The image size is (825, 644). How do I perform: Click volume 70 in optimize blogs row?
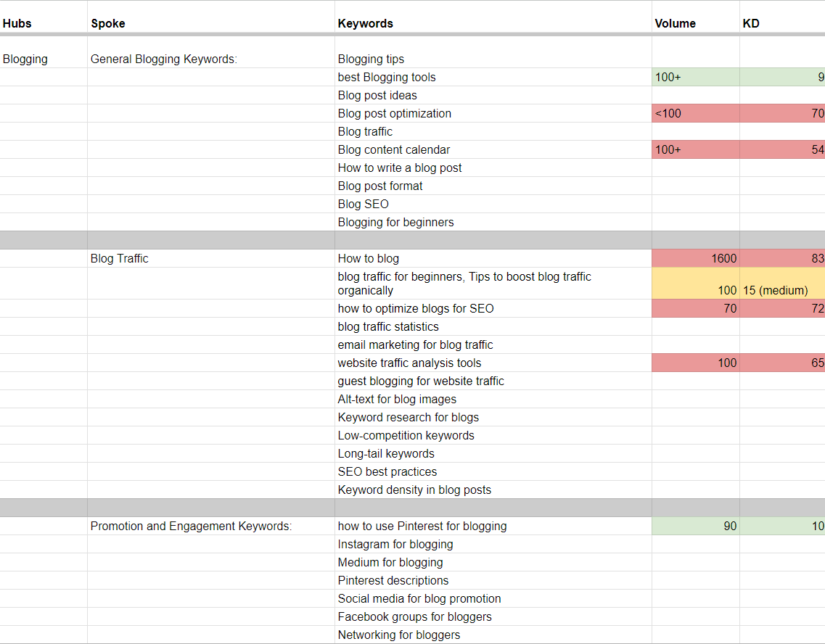tap(696, 309)
